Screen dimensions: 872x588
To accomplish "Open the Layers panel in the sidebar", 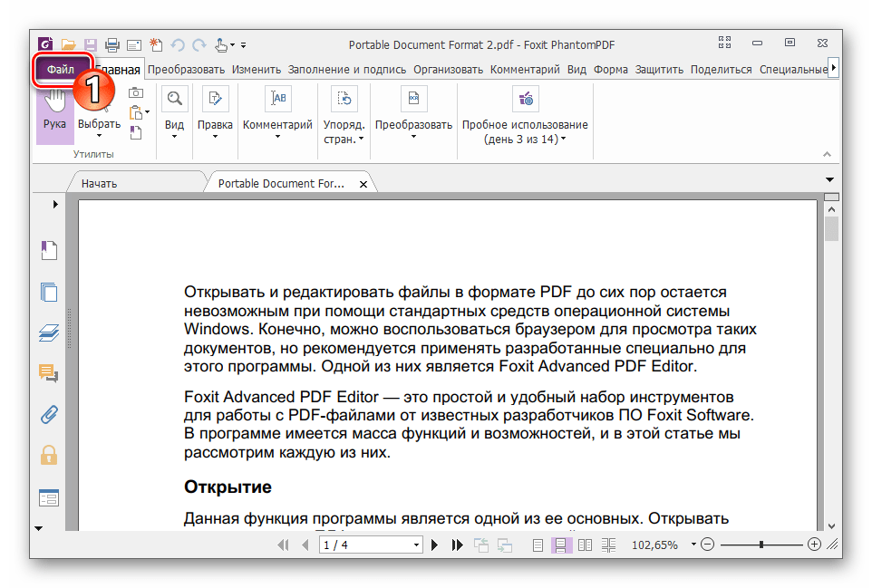I will click(x=48, y=333).
